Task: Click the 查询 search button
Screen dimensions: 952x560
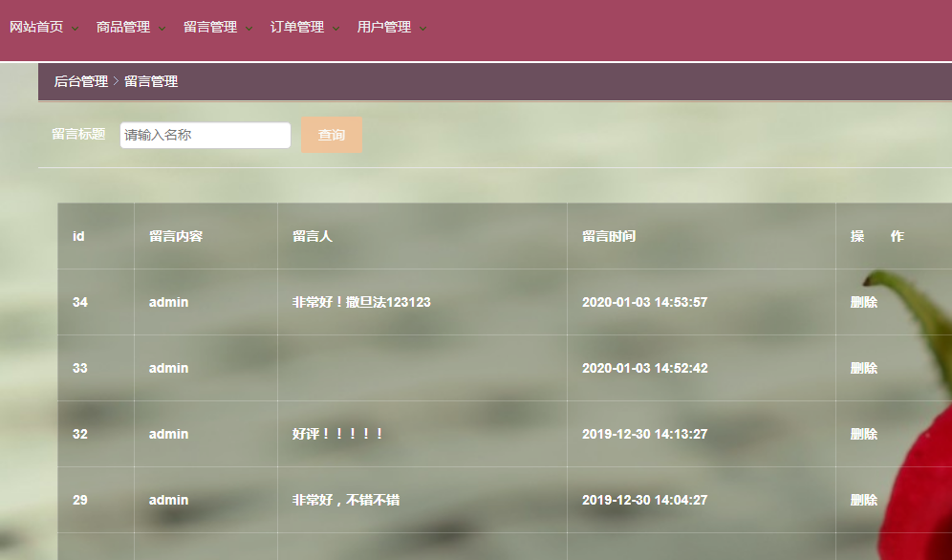Action: [x=332, y=135]
